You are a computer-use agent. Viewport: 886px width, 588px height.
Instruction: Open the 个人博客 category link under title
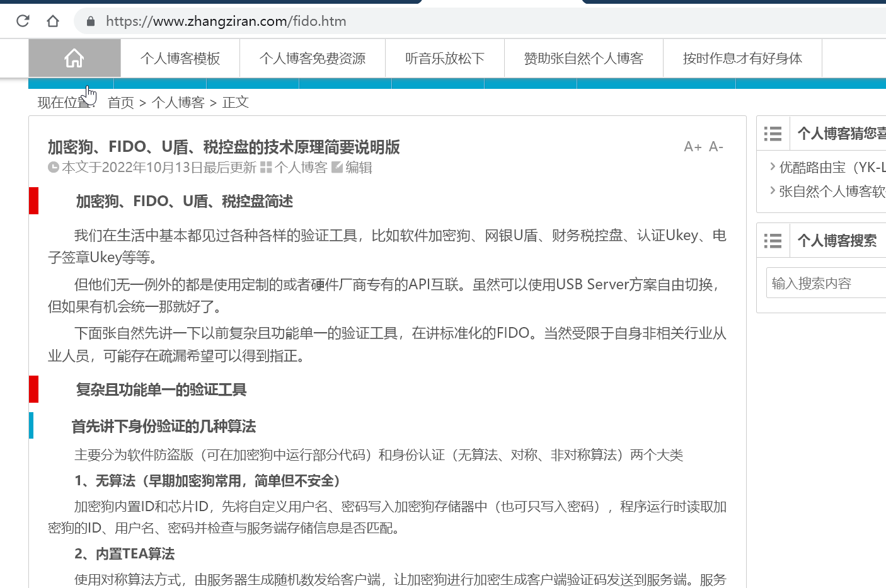click(301, 168)
